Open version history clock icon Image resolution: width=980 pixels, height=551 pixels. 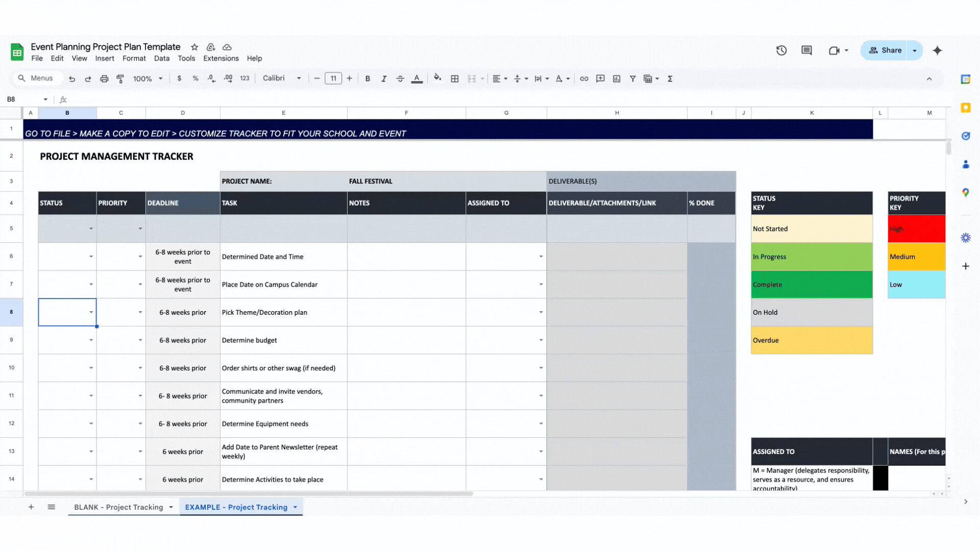pos(781,51)
